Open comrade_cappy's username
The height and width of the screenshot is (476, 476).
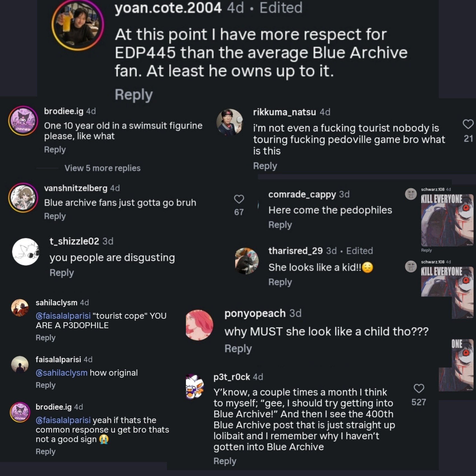click(302, 194)
